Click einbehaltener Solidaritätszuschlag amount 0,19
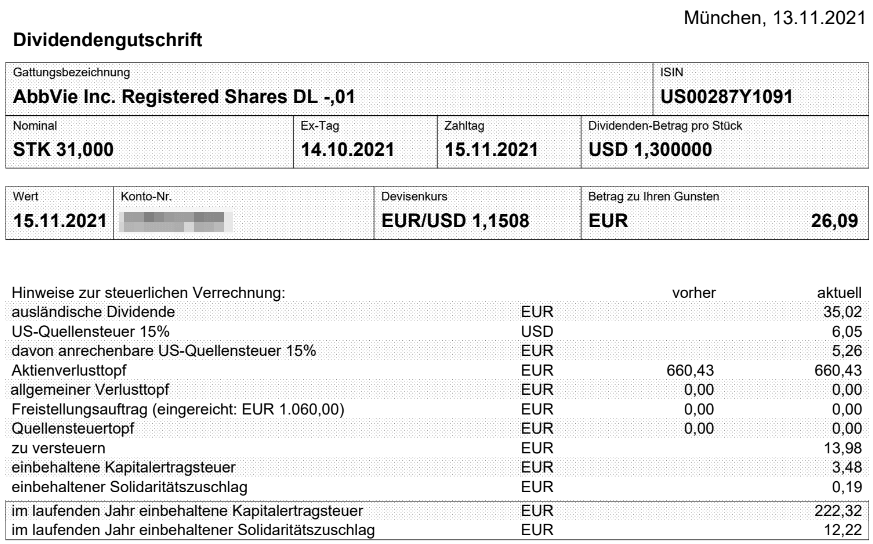The image size is (873, 544). (x=844, y=487)
